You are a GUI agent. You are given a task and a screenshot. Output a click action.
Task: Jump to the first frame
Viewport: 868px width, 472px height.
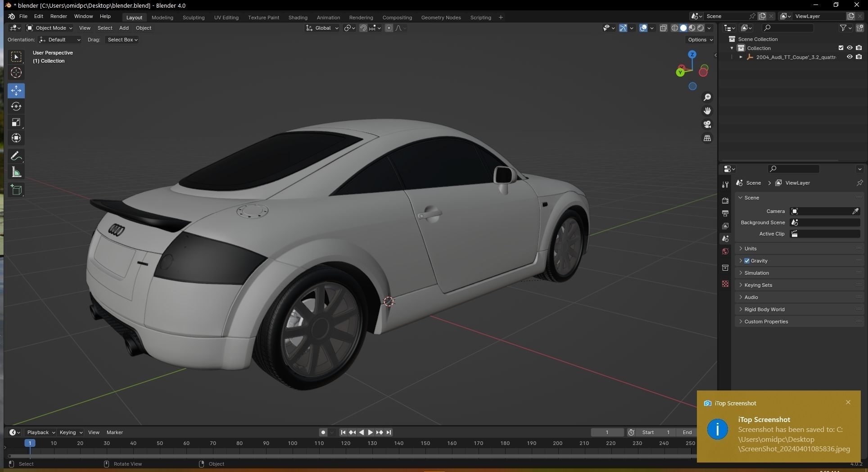[x=343, y=432]
